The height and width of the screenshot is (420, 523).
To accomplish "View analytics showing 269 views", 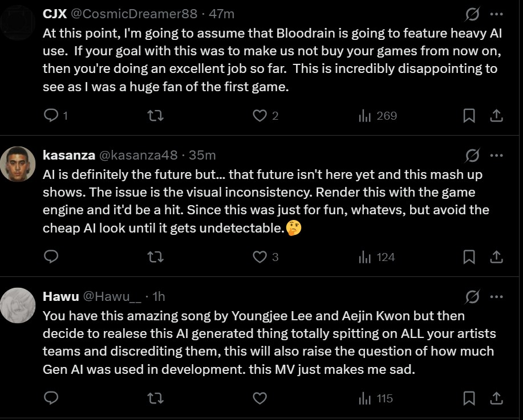I will coord(378,116).
